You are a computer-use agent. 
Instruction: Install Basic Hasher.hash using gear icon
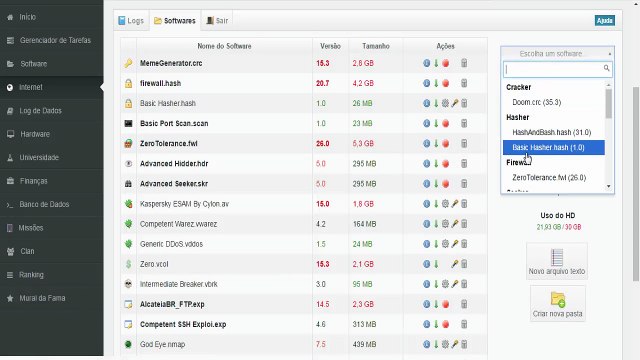click(445, 103)
